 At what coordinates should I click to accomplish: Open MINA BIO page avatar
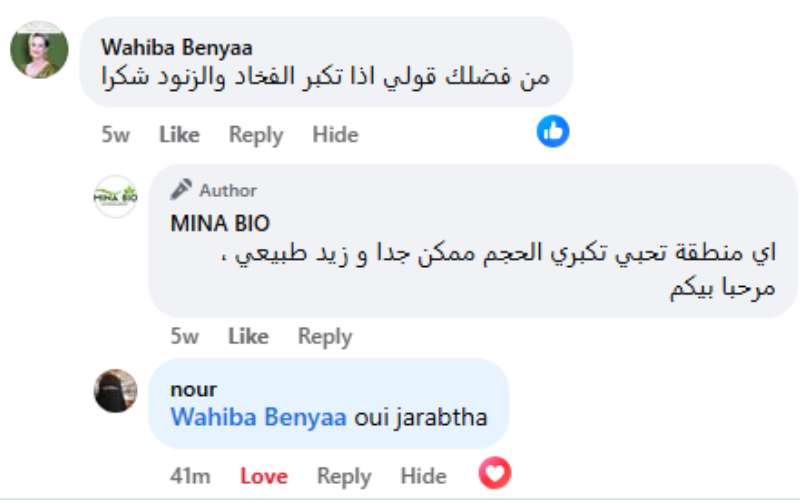(115, 197)
